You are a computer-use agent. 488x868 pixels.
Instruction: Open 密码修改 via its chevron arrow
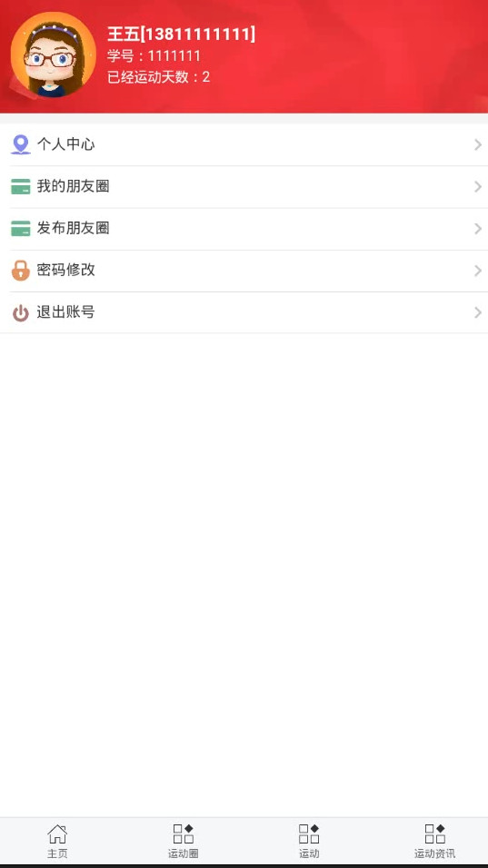[477, 271]
